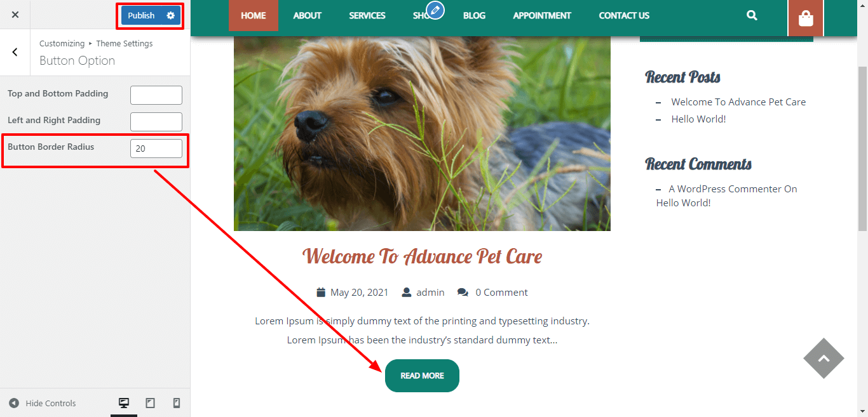The width and height of the screenshot is (868, 417).
Task: Click the admin author link
Action: click(x=430, y=293)
